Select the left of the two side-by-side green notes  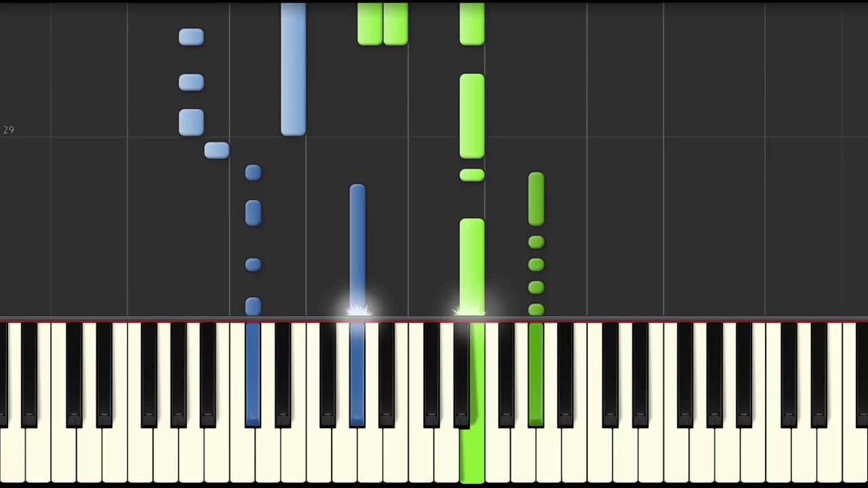(370, 24)
